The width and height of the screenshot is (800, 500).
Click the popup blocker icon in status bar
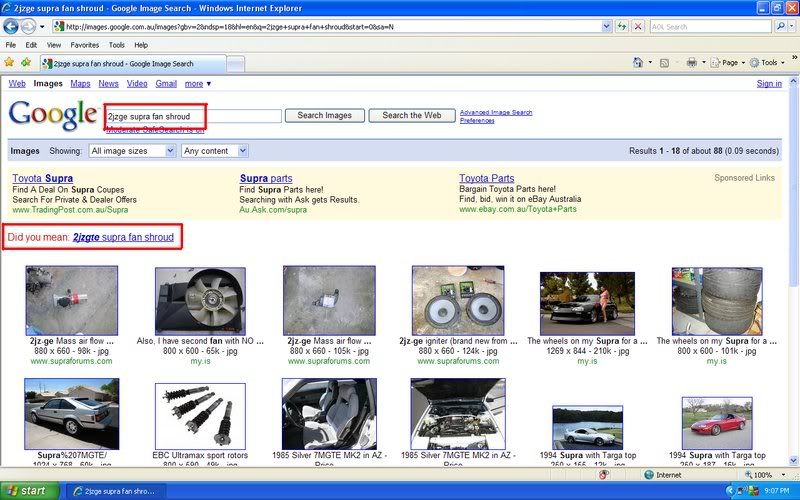(x=603, y=475)
